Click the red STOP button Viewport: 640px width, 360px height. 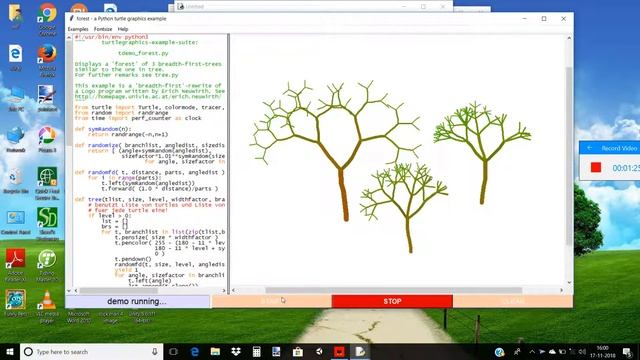tap(392, 301)
